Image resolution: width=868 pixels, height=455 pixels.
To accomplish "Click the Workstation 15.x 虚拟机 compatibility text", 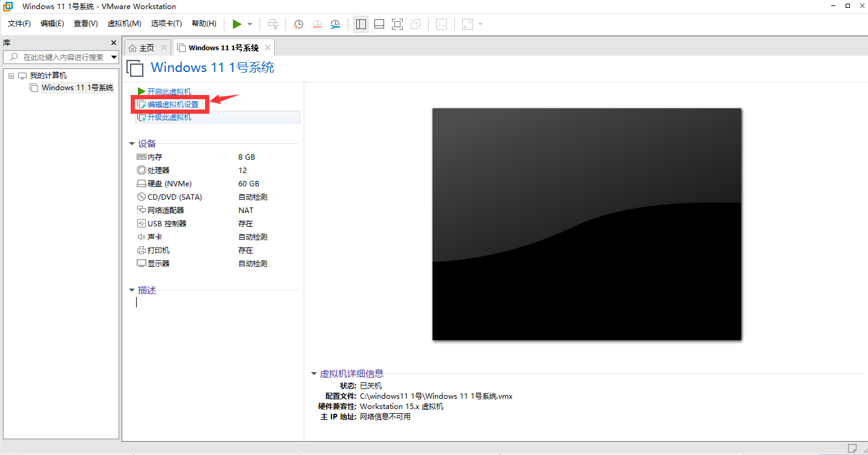I will pyautogui.click(x=402, y=407).
